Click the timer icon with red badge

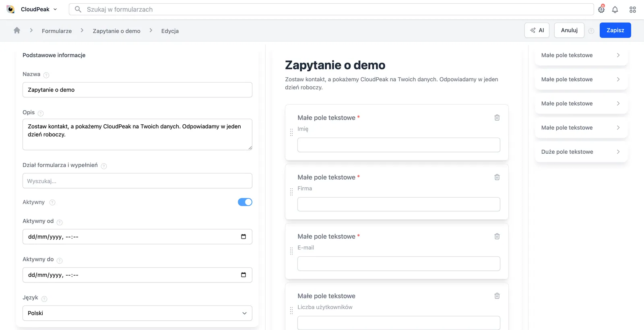pyautogui.click(x=601, y=9)
